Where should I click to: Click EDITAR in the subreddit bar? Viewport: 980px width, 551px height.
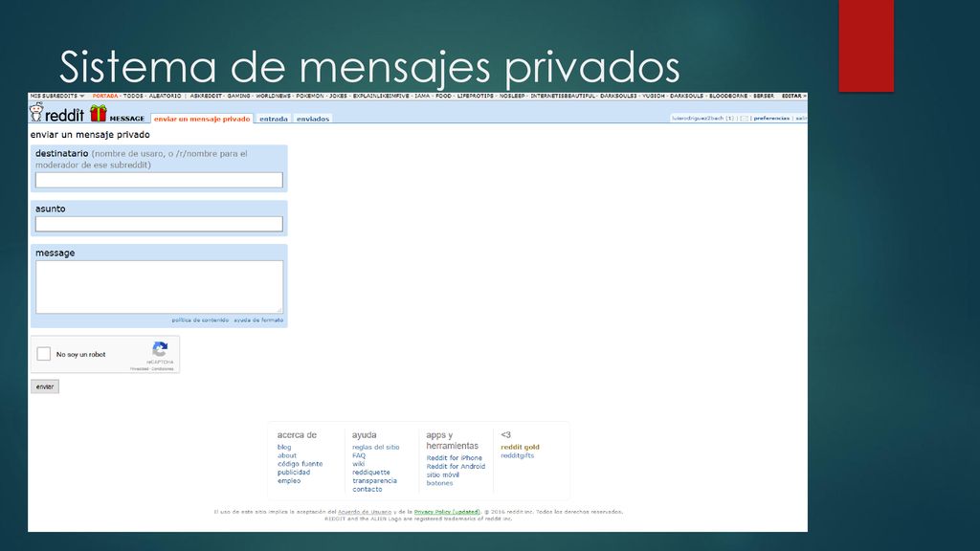[x=791, y=97]
